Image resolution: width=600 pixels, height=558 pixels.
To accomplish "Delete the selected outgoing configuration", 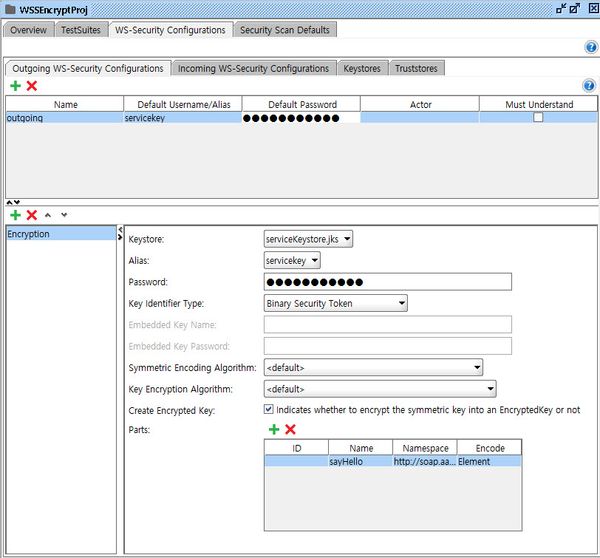I will pos(32,86).
